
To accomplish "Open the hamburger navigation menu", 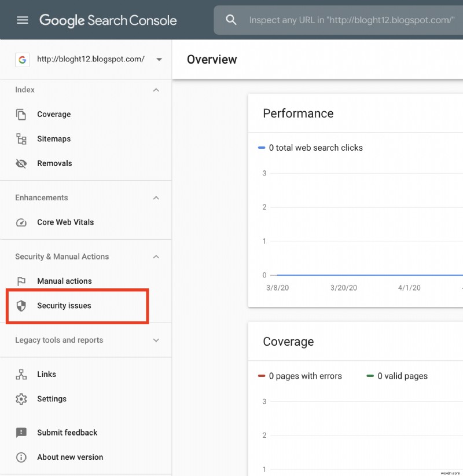I will (x=22, y=19).
